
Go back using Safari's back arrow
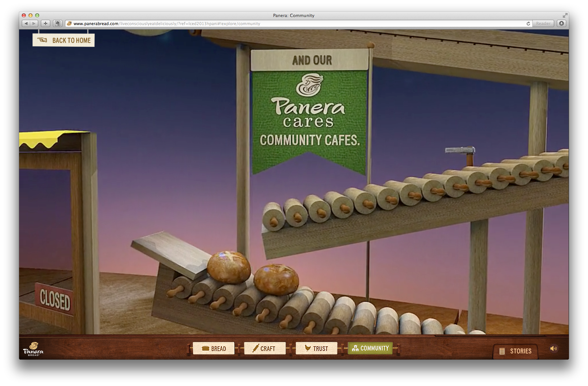(x=26, y=23)
